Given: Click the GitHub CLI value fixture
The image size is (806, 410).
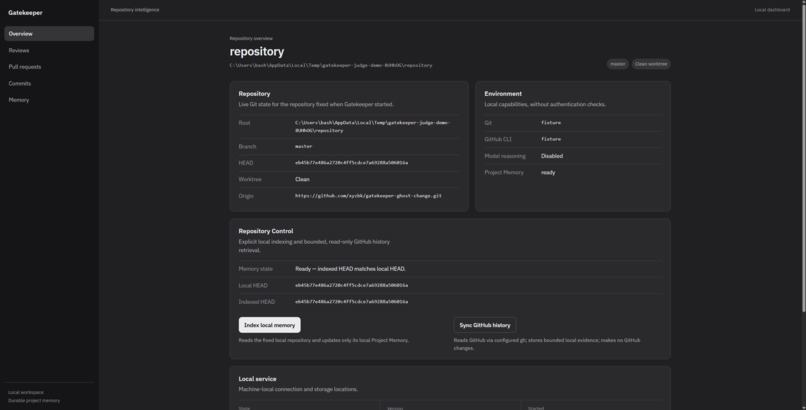Looking at the screenshot, I should 551,139.
